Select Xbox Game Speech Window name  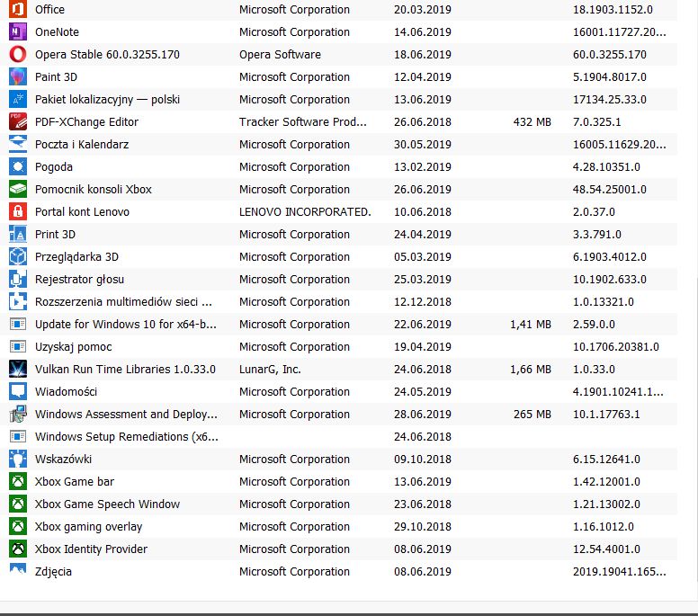pos(107,504)
